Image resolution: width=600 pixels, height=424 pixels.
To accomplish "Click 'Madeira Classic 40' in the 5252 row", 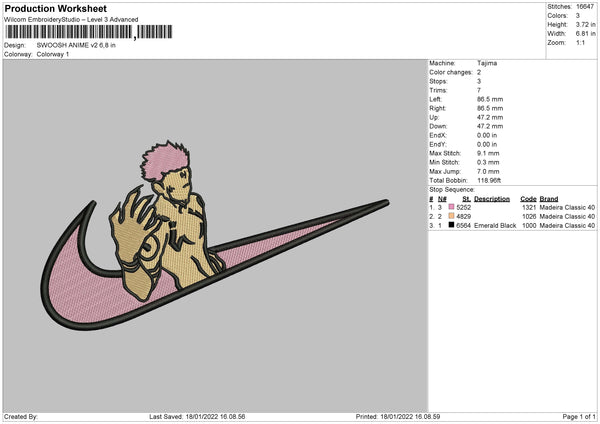I will click(x=567, y=207).
